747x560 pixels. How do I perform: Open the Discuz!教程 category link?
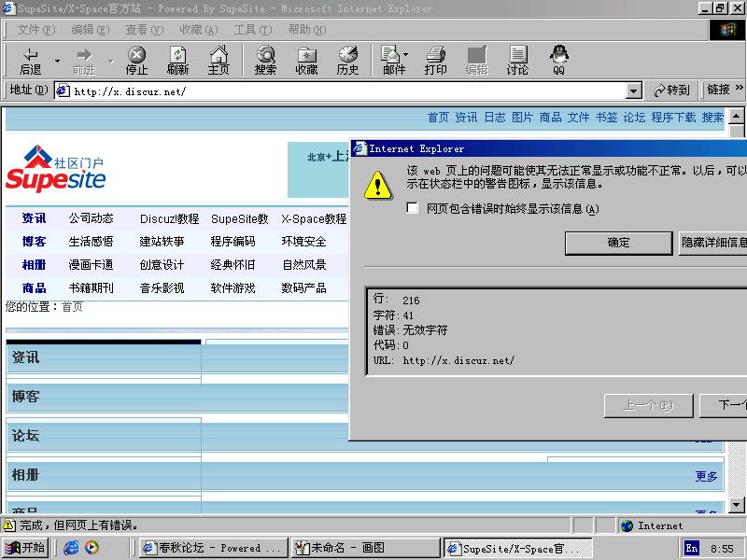[170, 219]
